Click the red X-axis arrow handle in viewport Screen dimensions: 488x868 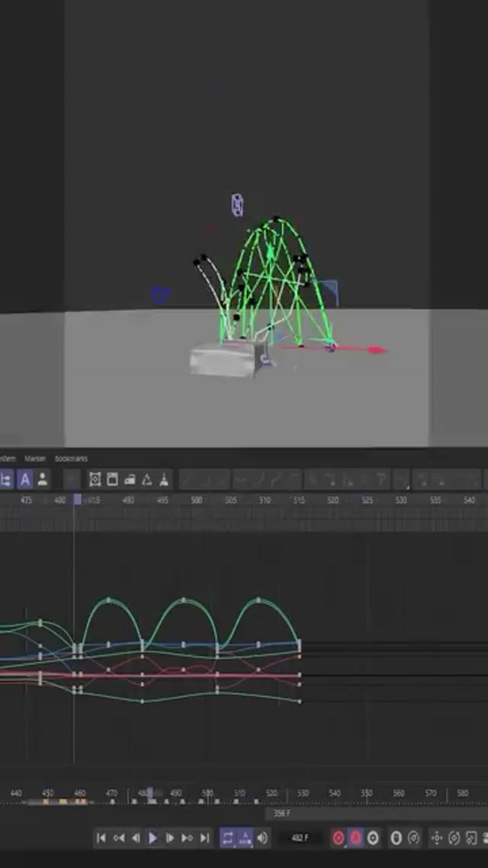click(376, 350)
